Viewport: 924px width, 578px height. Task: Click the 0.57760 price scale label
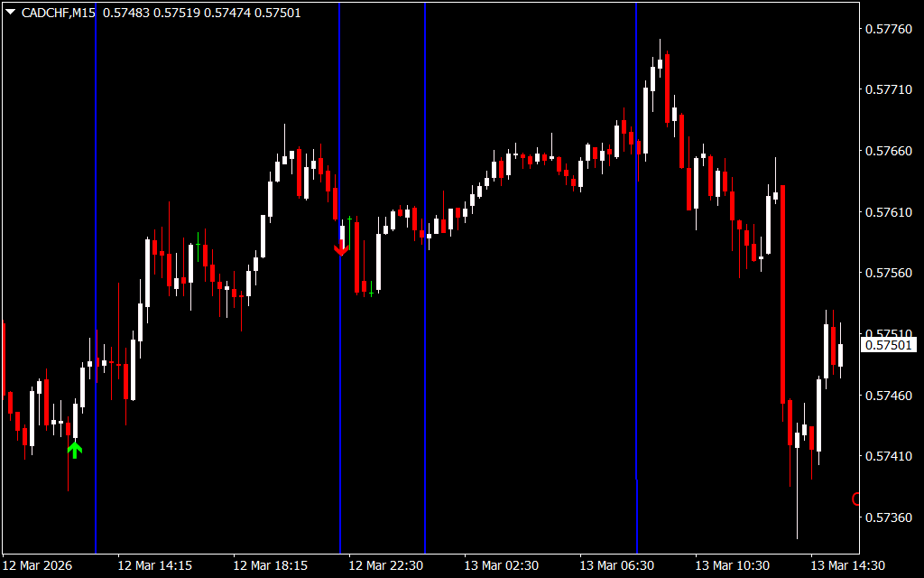888,30
